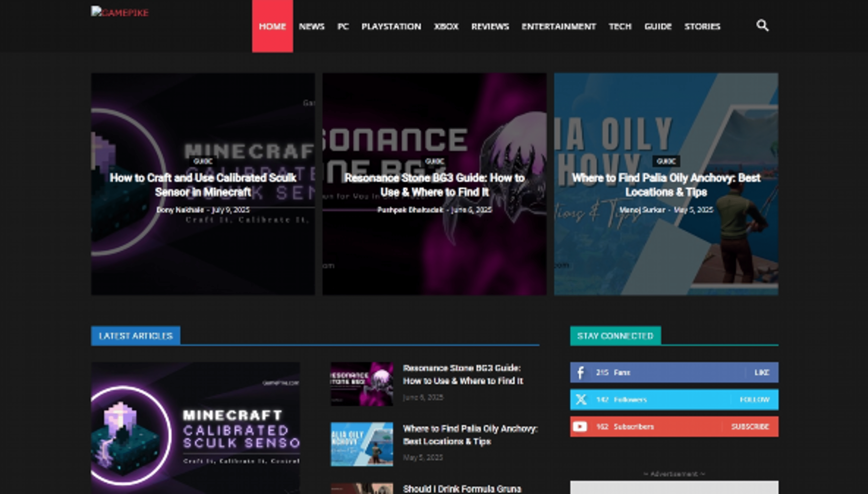Click the LIKE button for Facebook
The height and width of the screenshot is (494, 868).
[762, 373]
